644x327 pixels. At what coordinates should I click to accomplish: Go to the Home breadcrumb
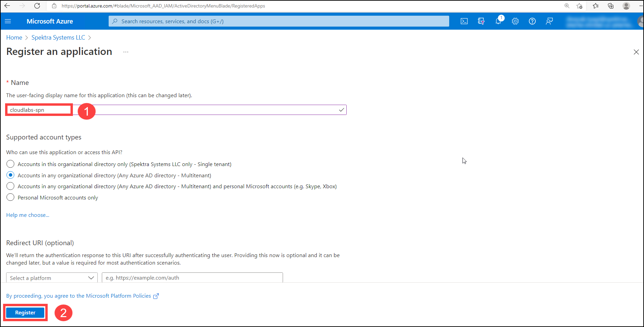coord(14,38)
